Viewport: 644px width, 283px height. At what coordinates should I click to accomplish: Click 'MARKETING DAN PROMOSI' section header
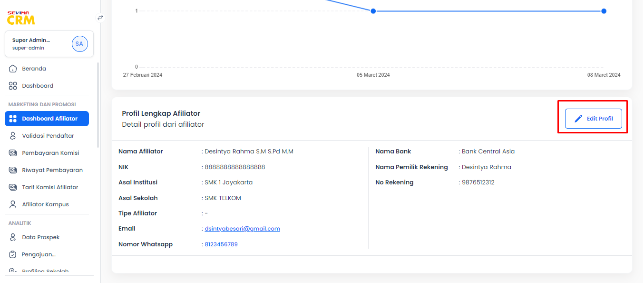pyautogui.click(x=42, y=104)
